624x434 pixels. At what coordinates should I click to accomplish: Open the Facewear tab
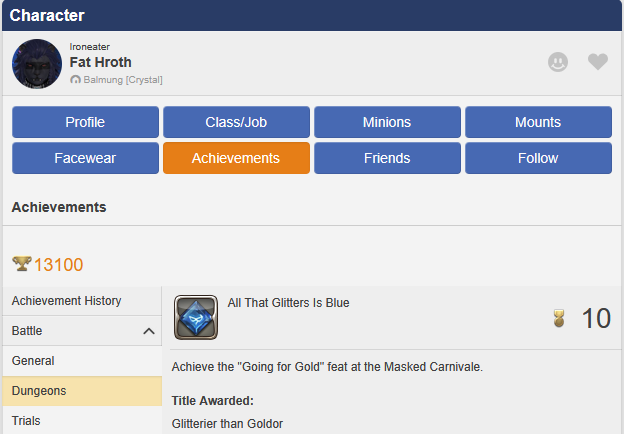click(85, 158)
